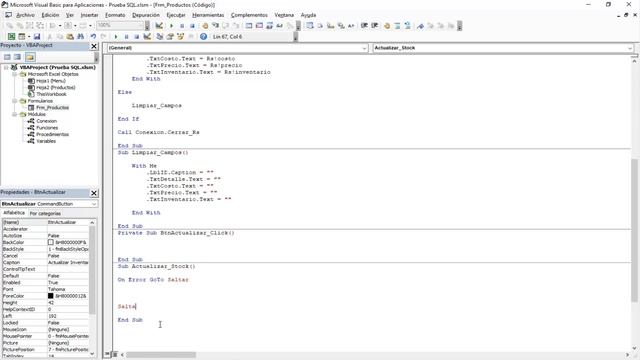Select ThisWorkbook in project tree
This screenshot has height=360, width=640.
[x=51, y=94]
